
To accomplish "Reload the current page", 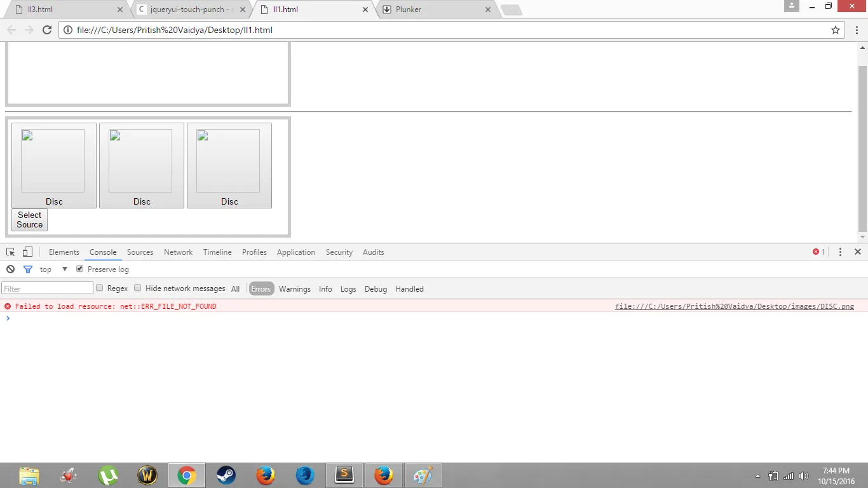I will click(46, 30).
